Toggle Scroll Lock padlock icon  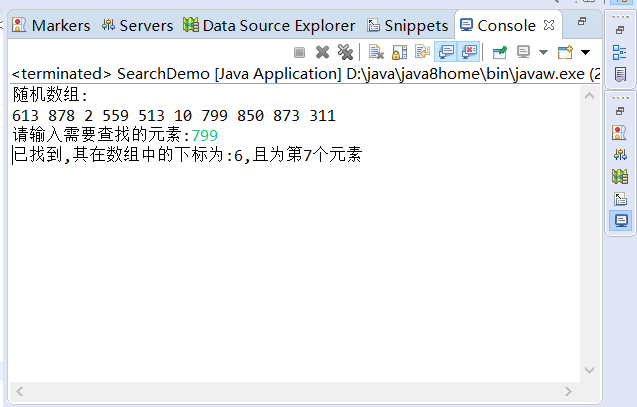click(x=399, y=52)
